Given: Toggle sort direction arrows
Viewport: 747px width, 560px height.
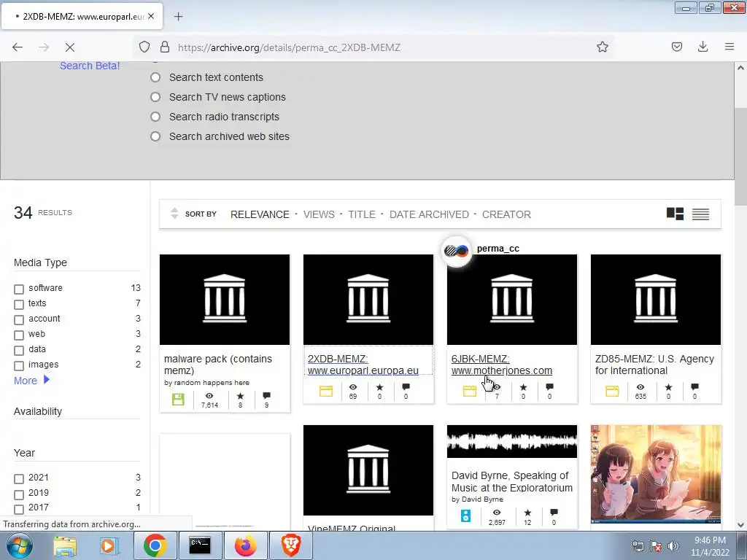Looking at the screenshot, I should click(x=174, y=214).
